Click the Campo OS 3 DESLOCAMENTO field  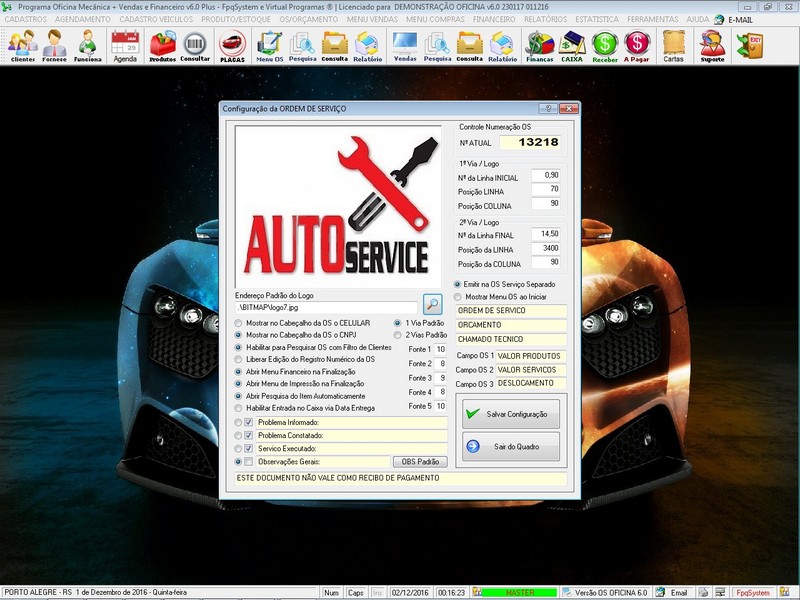click(x=531, y=383)
